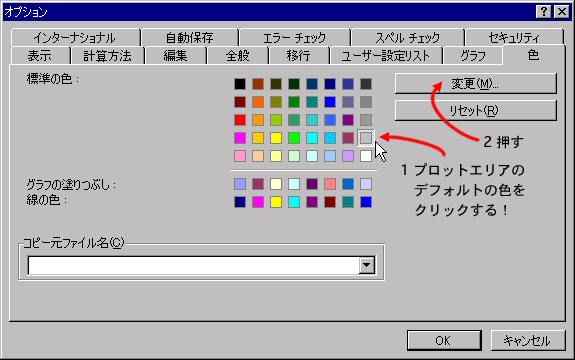
Task: Cancel using the キャンセル button
Action: [528, 341]
